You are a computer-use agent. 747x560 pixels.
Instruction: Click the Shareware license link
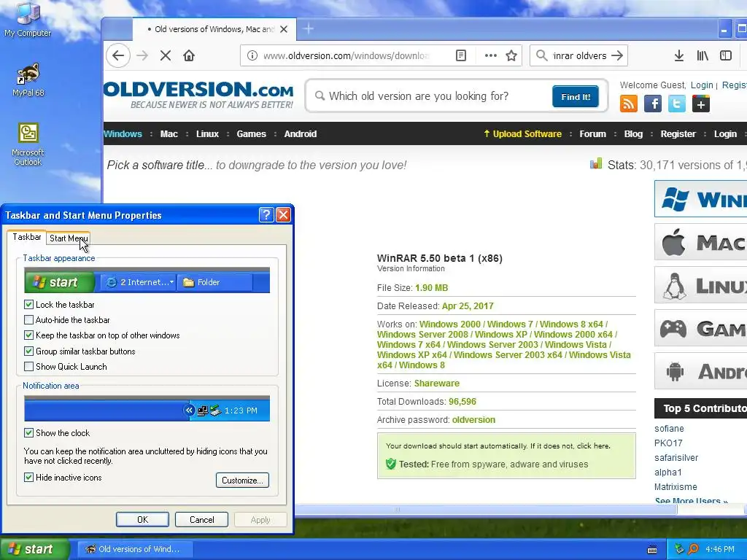(x=437, y=384)
